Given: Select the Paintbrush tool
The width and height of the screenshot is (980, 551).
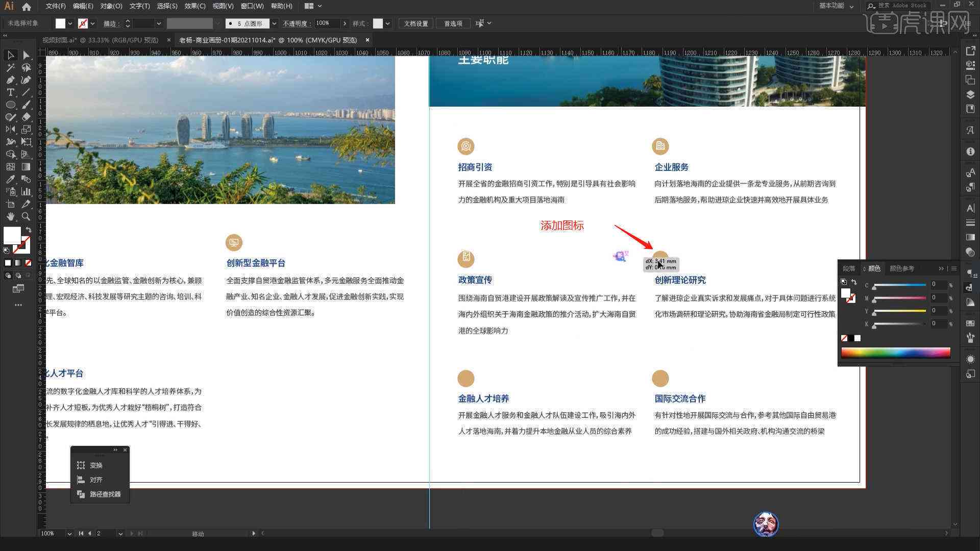Looking at the screenshot, I should coord(26,105).
